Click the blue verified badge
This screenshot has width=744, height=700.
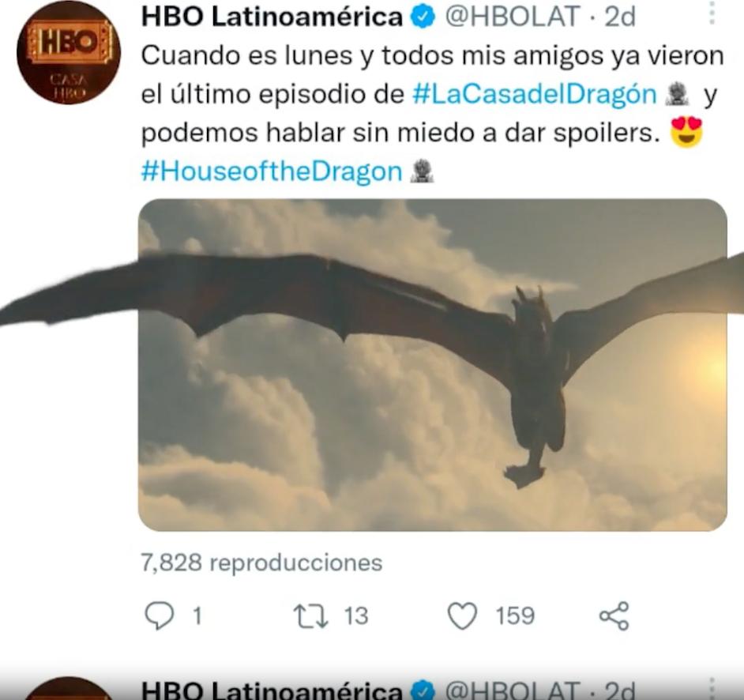pos(423,18)
